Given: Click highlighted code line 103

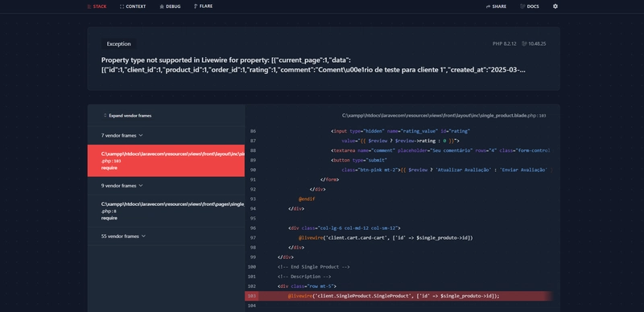Looking at the screenshot, I should click(x=398, y=296).
